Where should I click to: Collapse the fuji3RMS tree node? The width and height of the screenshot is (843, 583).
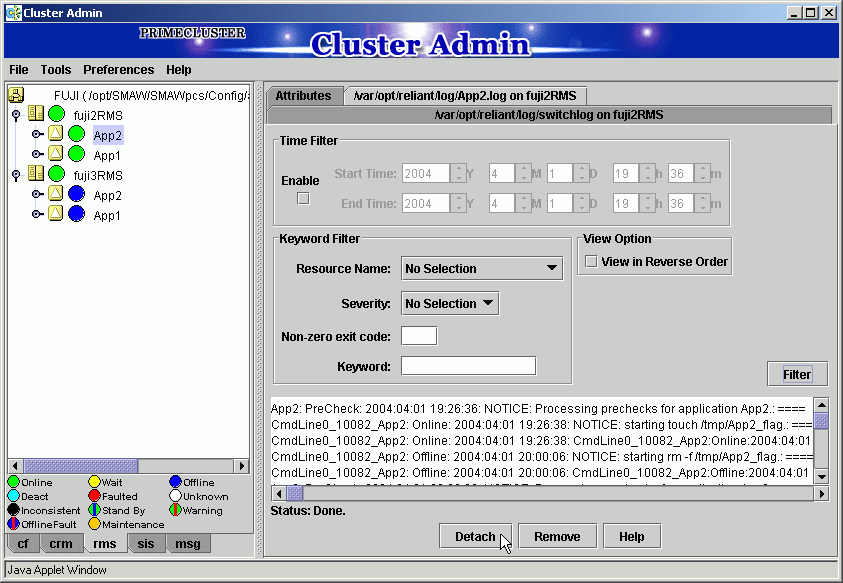coord(16,175)
